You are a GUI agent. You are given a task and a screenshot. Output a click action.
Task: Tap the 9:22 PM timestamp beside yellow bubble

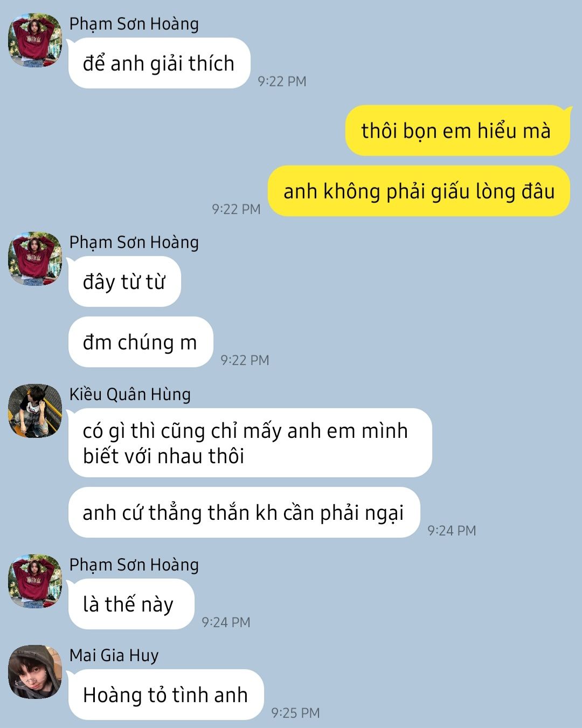(236, 209)
